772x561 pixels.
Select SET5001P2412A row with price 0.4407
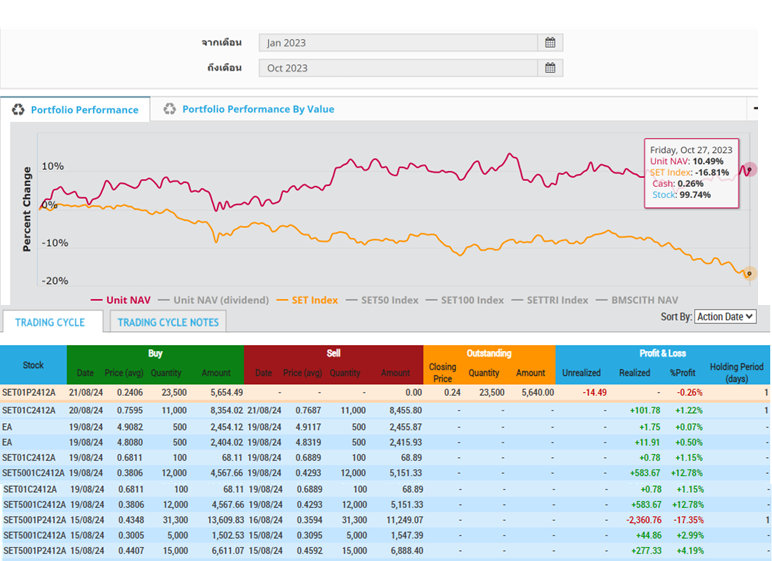coord(385,550)
